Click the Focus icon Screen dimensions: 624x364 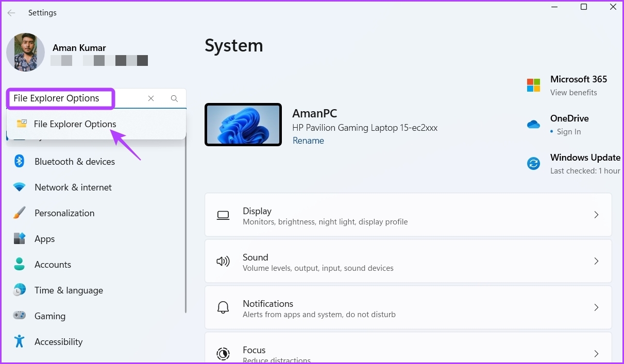tap(223, 354)
